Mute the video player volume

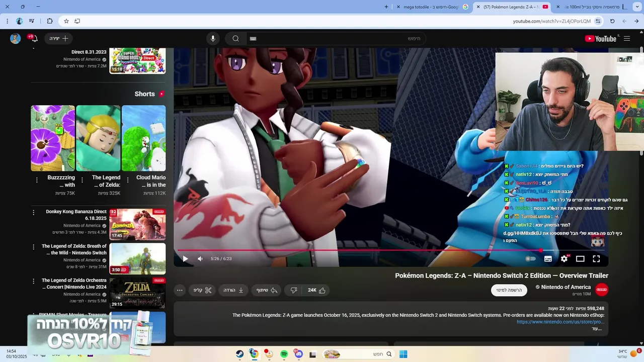tap(200, 259)
